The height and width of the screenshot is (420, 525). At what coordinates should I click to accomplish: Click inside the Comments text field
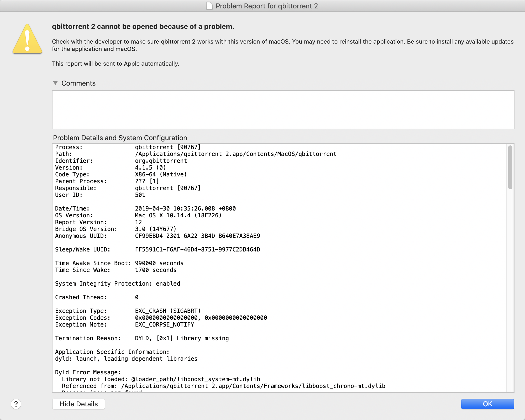click(x=283, y=110)
